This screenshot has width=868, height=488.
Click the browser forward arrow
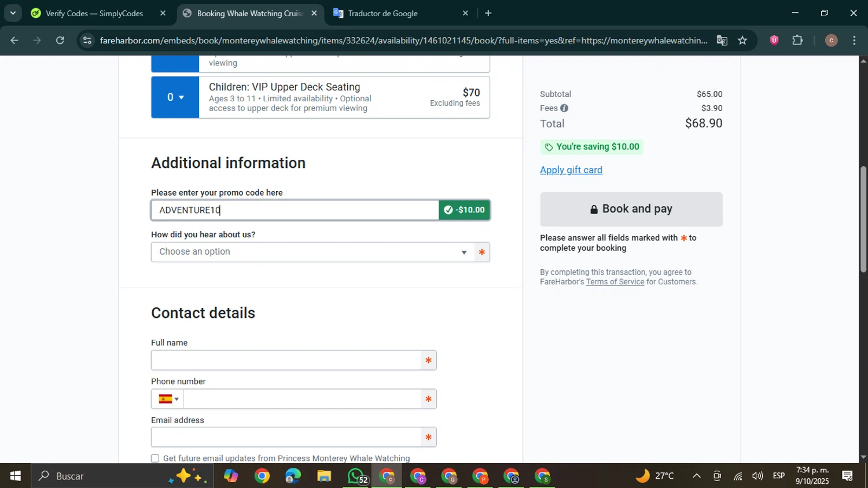tap(37, 41)
